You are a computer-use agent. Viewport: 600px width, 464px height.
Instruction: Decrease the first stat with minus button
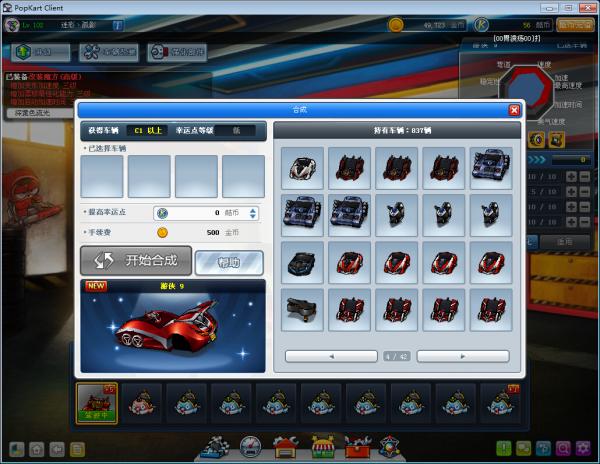[585, 176]
